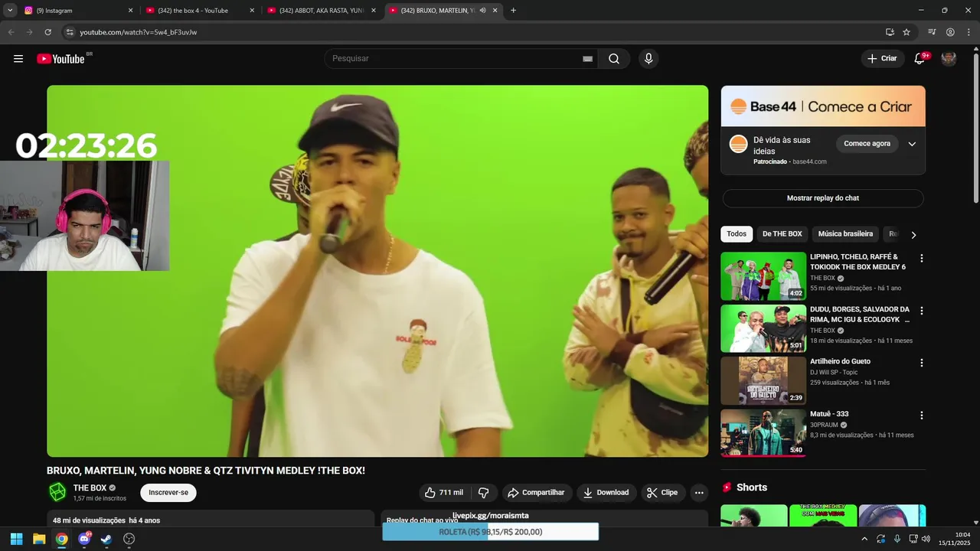Screen dimensions: 980x551
Task: Open Discord from the taskbar
Action: 84,539
